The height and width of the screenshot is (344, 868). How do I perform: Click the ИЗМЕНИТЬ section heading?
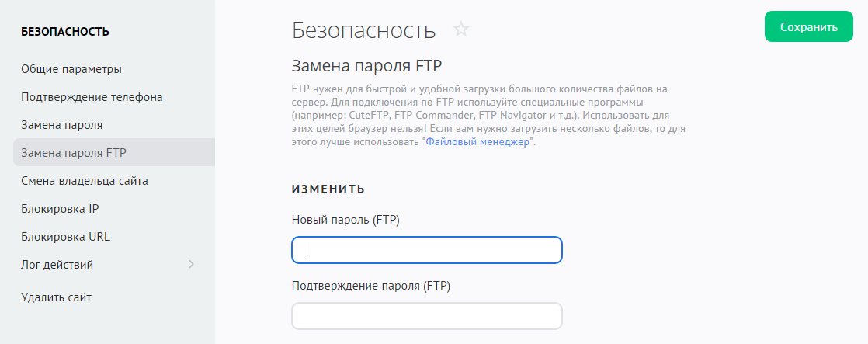coord(328,189)
